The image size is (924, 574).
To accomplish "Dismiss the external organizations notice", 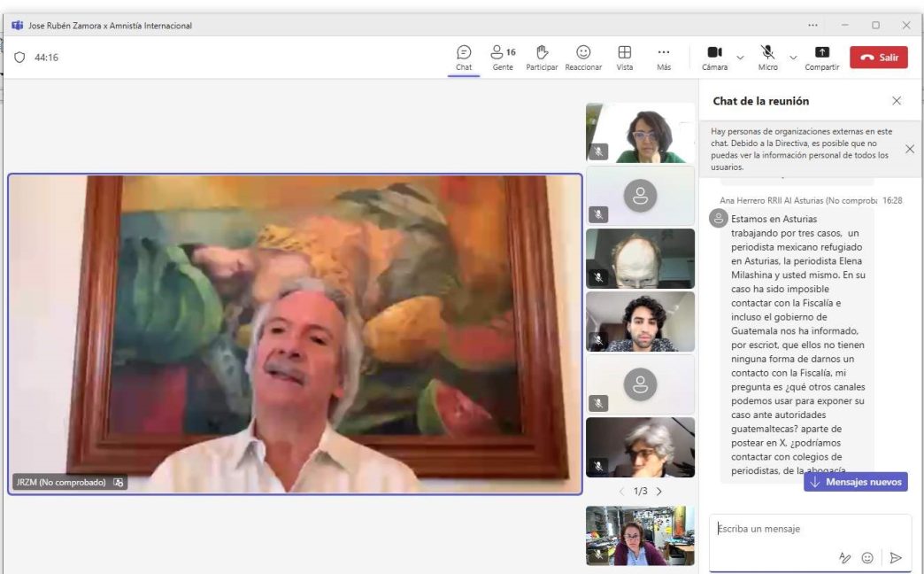I will [x=910, y=149].
